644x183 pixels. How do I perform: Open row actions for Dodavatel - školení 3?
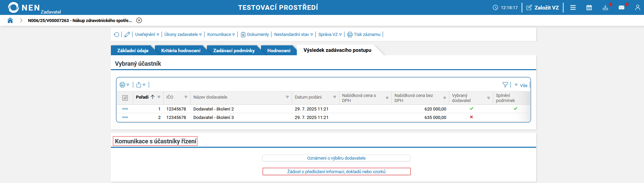click(125, 117)
